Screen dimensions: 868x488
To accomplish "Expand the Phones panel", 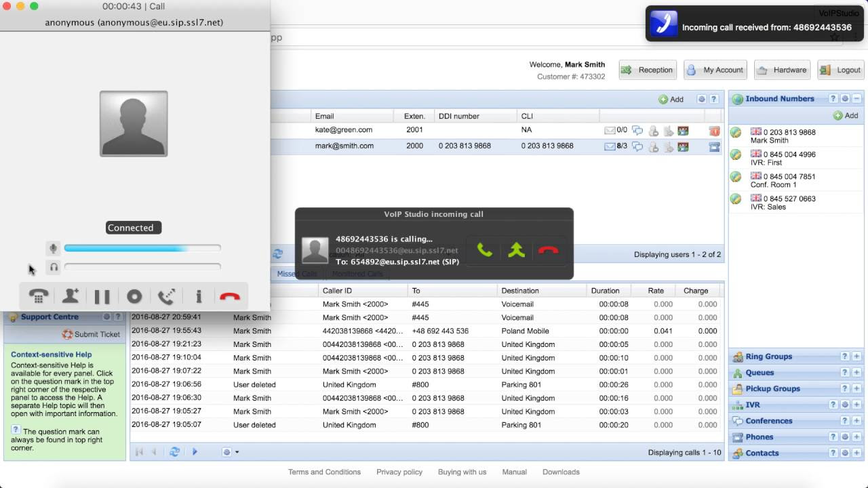I will pos(856,437).
